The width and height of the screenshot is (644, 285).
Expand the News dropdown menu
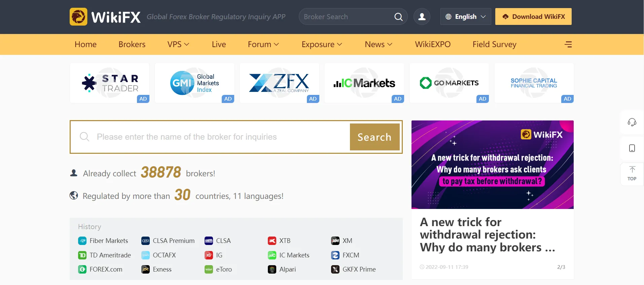click(379, 44)
